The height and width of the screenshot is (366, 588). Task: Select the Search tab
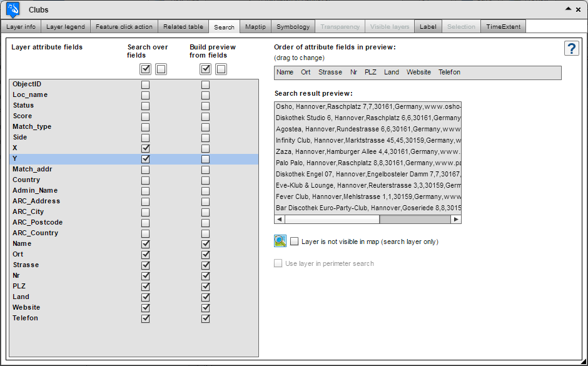click(x=224, y=27)
